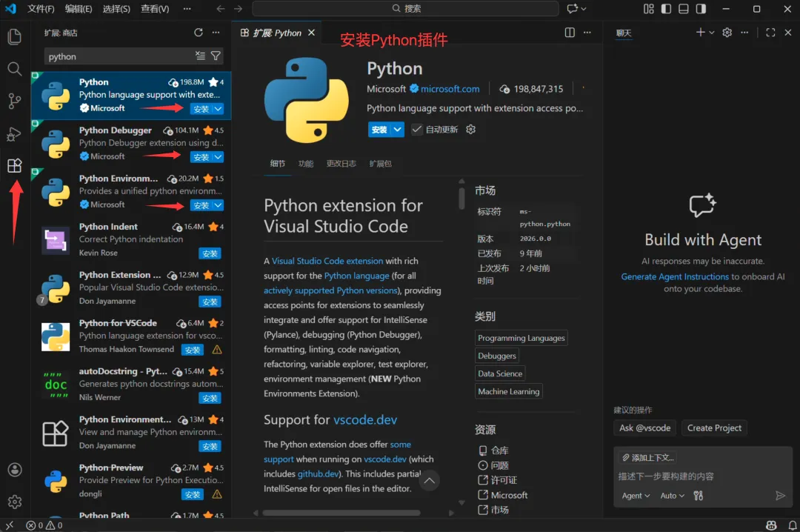Refresh the extensions marketplace list
This screenshot has width=800, height=532.
tap(199, 33)
